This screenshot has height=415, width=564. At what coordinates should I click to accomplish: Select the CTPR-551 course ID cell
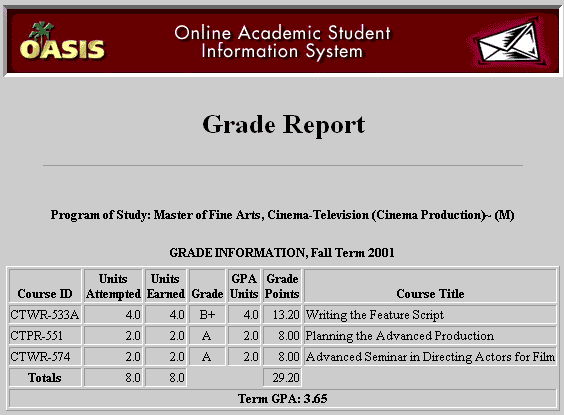[x=45, y=336]
